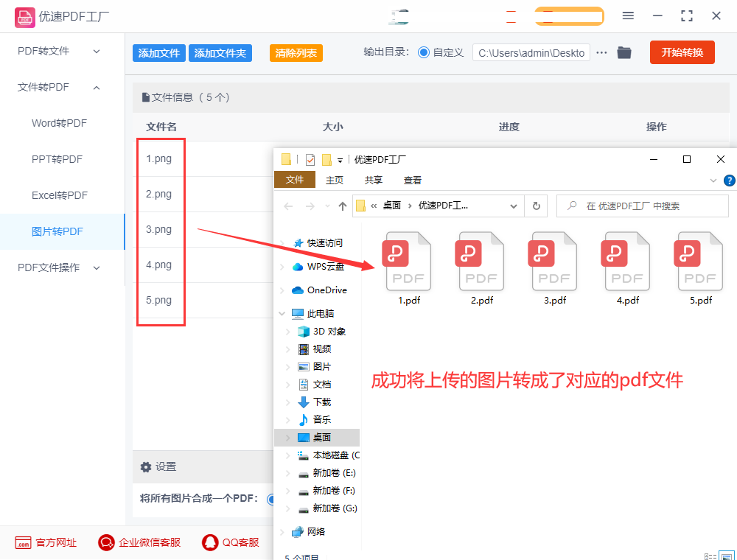Click the 清除列表 button
The height and width of the screenshot is (560, 737).
tap(296, 53)
